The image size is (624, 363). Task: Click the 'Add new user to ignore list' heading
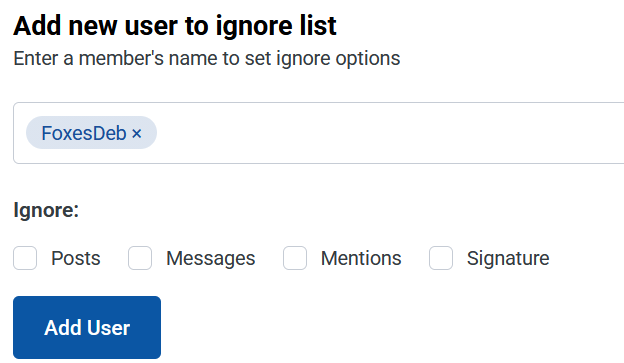pos(175,26)
